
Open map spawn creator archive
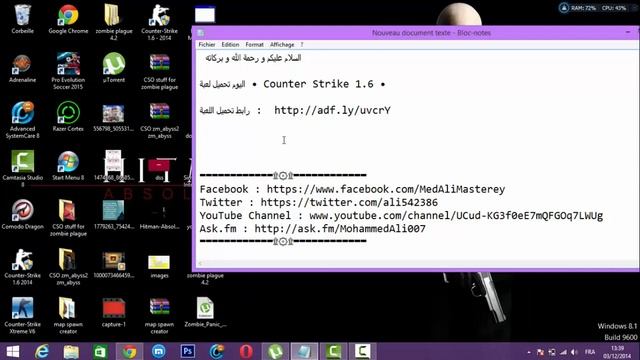[x=159, y=316]
